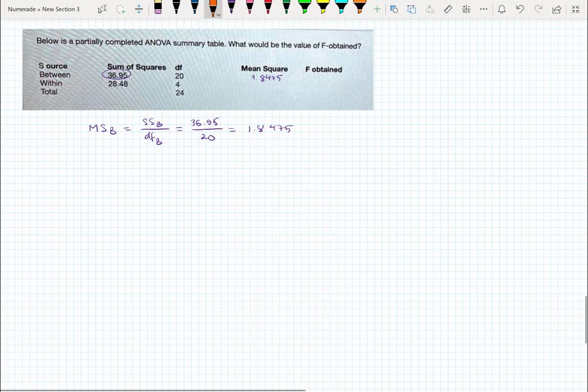588x392 pixels.
Task: Click the 'Within' row label
Action: pos(51,83)
